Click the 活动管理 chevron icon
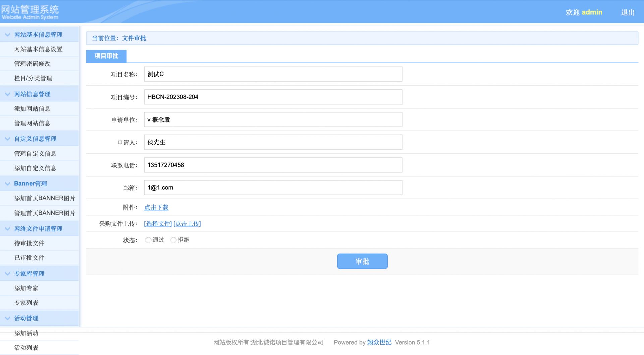Viewport: 644px width, 355px height. [x=7, y=318]
